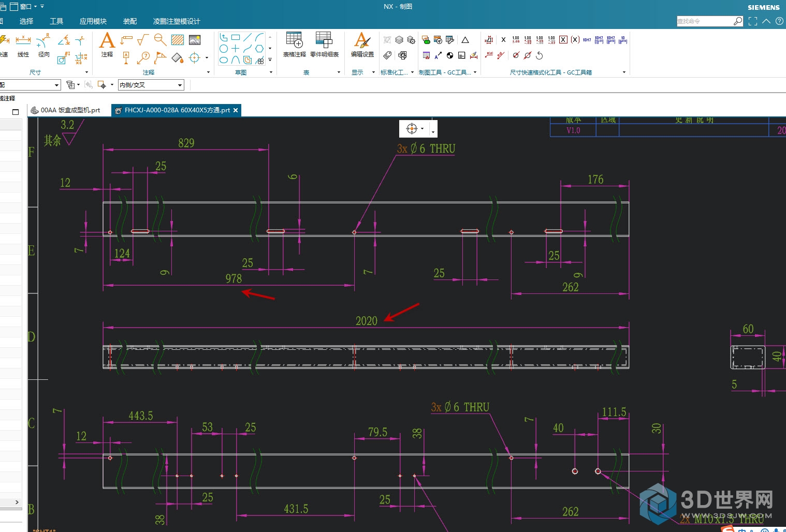Open the 装配 (Assembly) tab
This screenshot has height=532, width=786.
[x=130, y=21]
